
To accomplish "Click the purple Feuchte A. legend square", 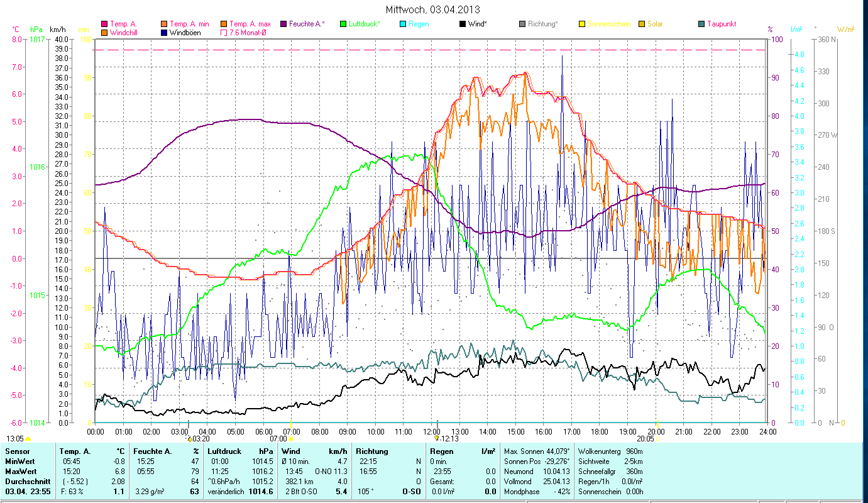I will click(283, 24).
